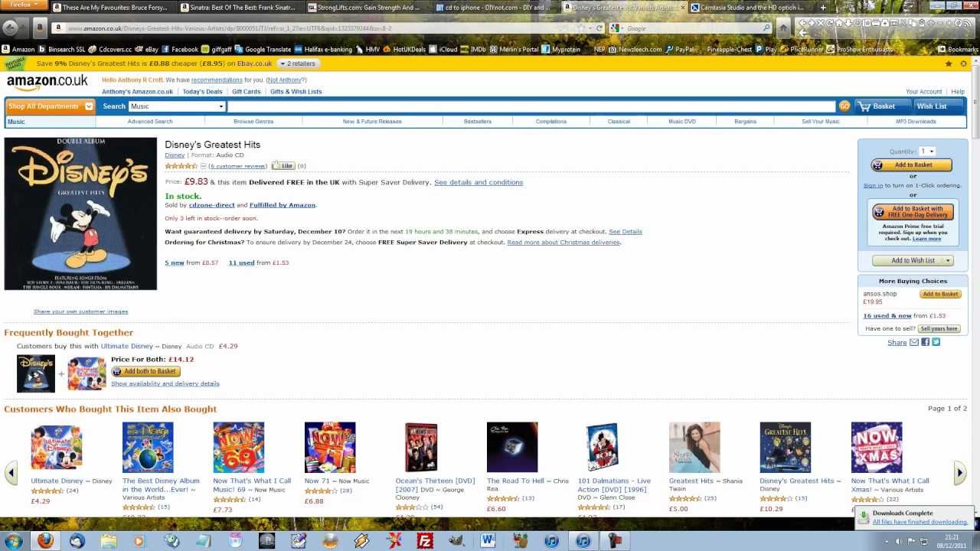This screenshot has width=980, height=551.
Task: Share via email envelope icon
Action: [x=914, y=342]
